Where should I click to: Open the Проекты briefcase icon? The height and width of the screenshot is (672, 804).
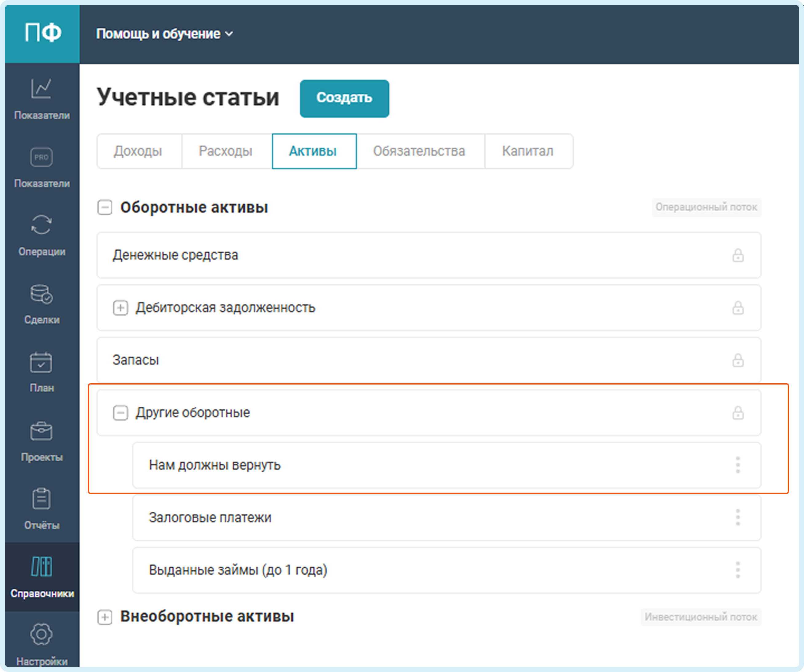[x=41, y=431]
